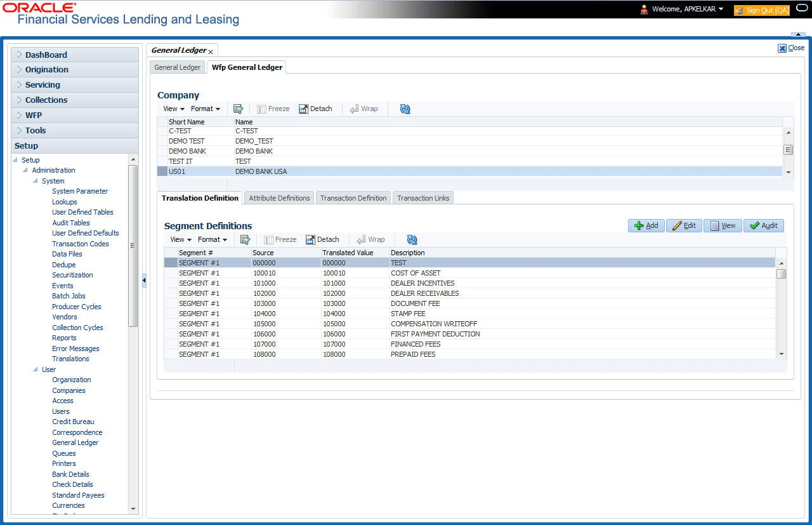Click the Freeze icon in Segment Definitions toolbar
Viewport: 812px width, 525px height.
point(280,239)
